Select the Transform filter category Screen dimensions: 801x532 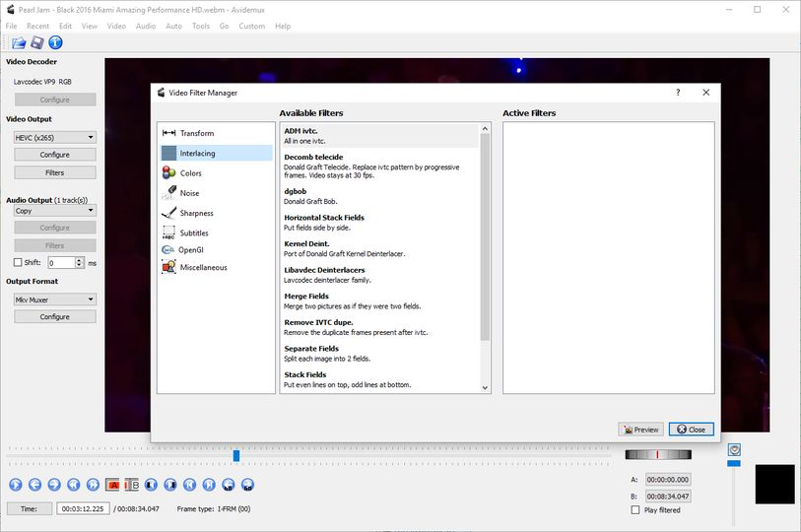(x=216, y=133)
